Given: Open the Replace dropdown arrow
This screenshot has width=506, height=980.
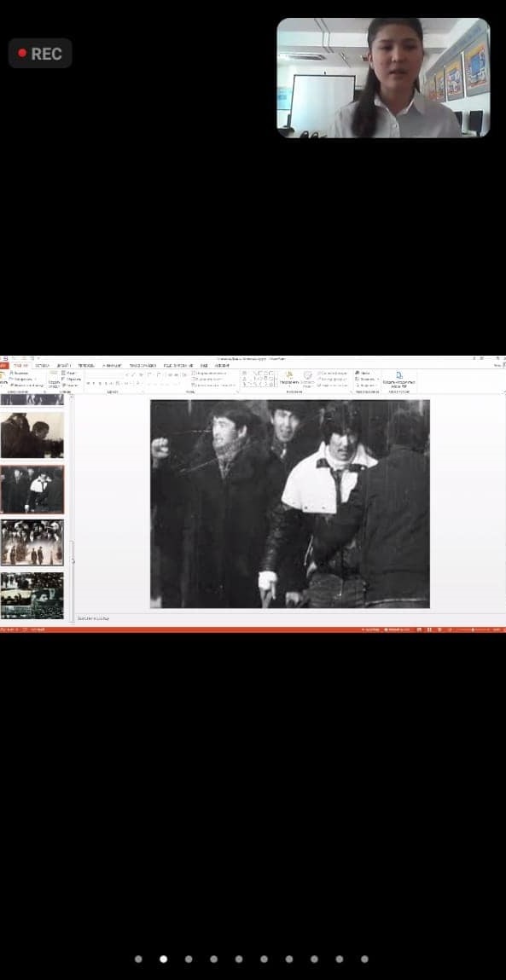Looking at the screenshot, I should point(377,379).
